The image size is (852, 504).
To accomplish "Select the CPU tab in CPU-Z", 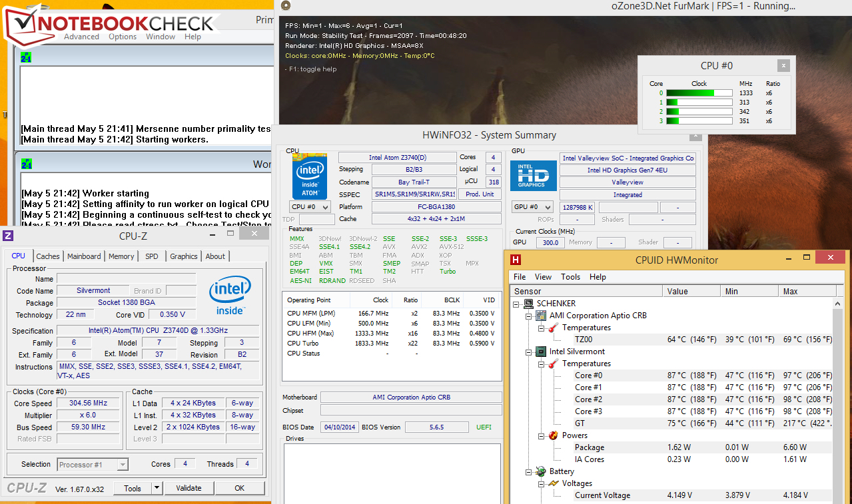I will point(19,256).
